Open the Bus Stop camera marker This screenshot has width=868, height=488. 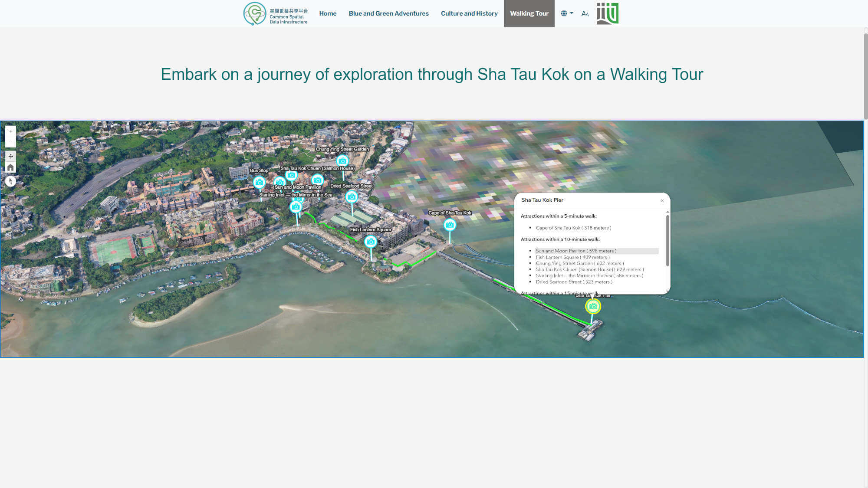(259, 182)
